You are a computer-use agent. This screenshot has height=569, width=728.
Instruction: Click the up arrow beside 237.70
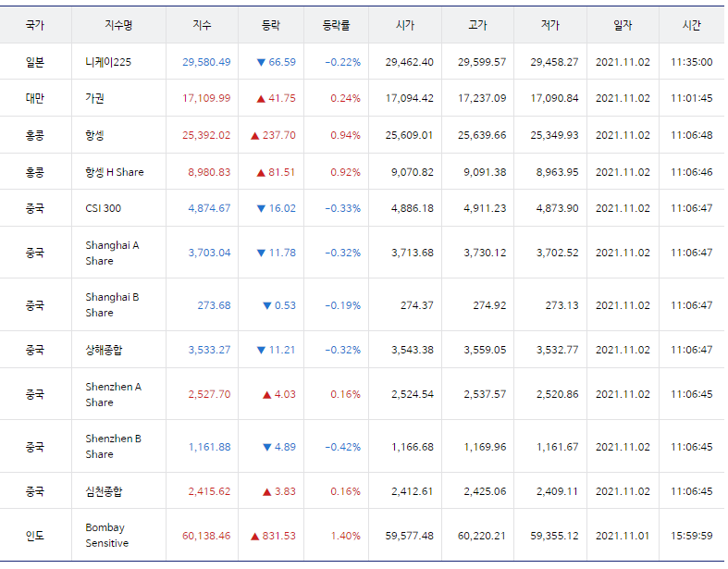(255, 136)
